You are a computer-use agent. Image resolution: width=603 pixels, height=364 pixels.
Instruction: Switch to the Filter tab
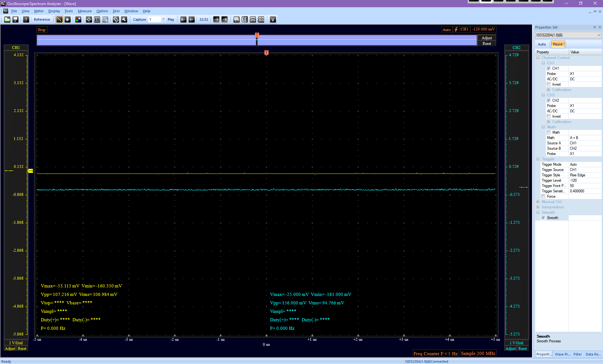click(577, 354)
